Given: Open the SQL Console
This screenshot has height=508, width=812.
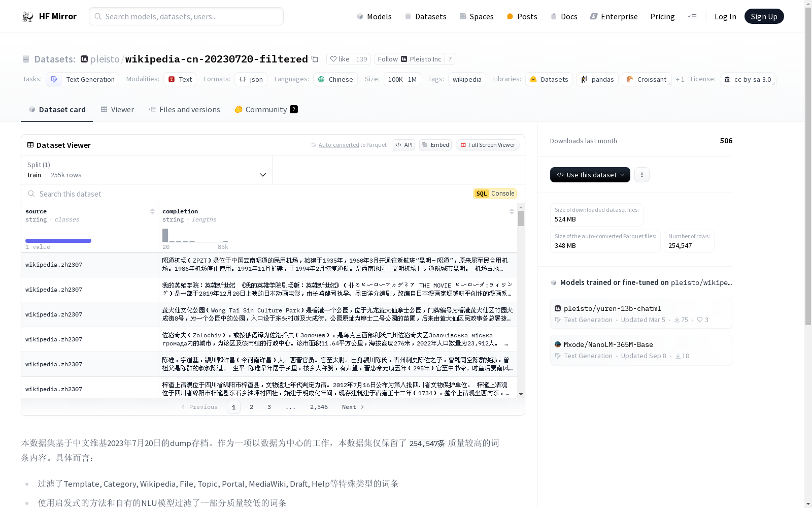Looking at the screenshot, I should click(x=495, y=194).
